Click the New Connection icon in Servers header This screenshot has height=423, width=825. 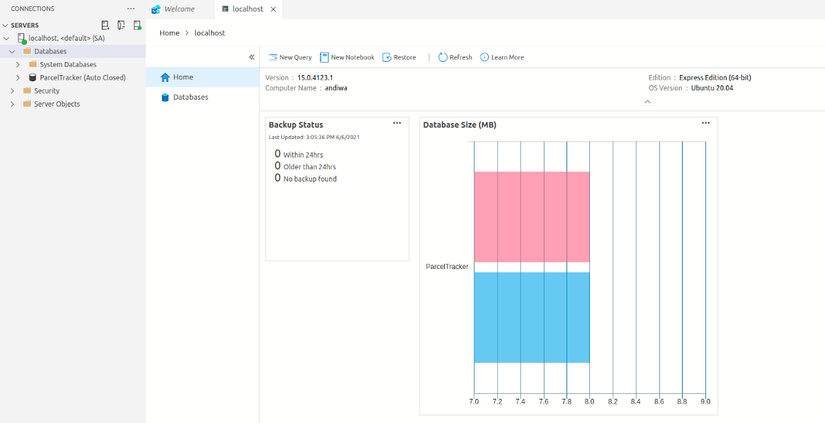[106, 25]
